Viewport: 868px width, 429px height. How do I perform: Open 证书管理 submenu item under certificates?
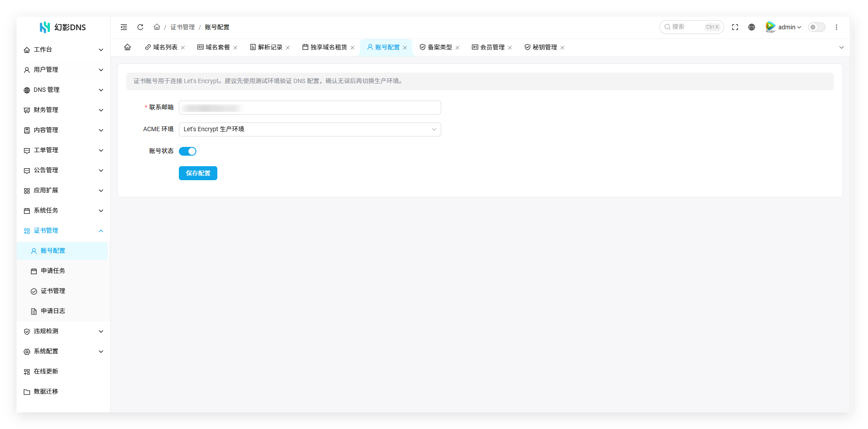point(62,291)
